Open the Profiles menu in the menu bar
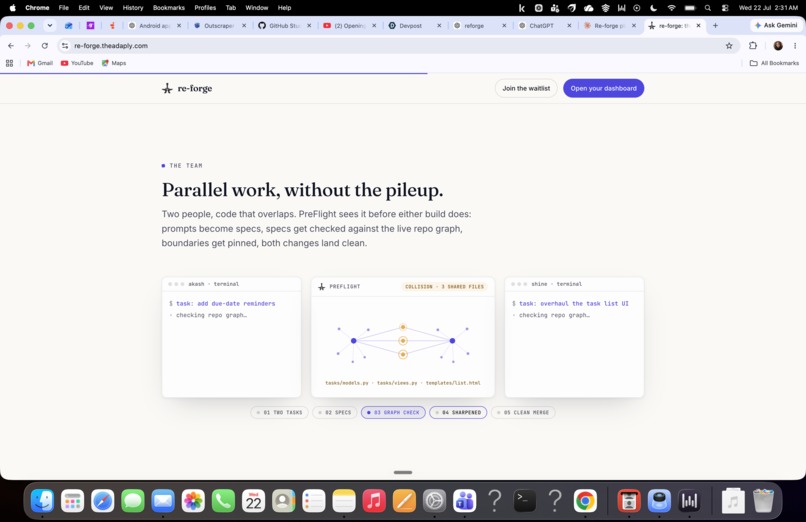 (x=205, y=8)
